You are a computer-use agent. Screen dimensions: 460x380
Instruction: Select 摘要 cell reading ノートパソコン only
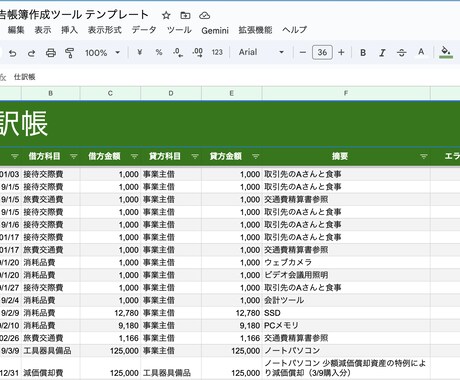pyautogui.click(x=346, y=351)
